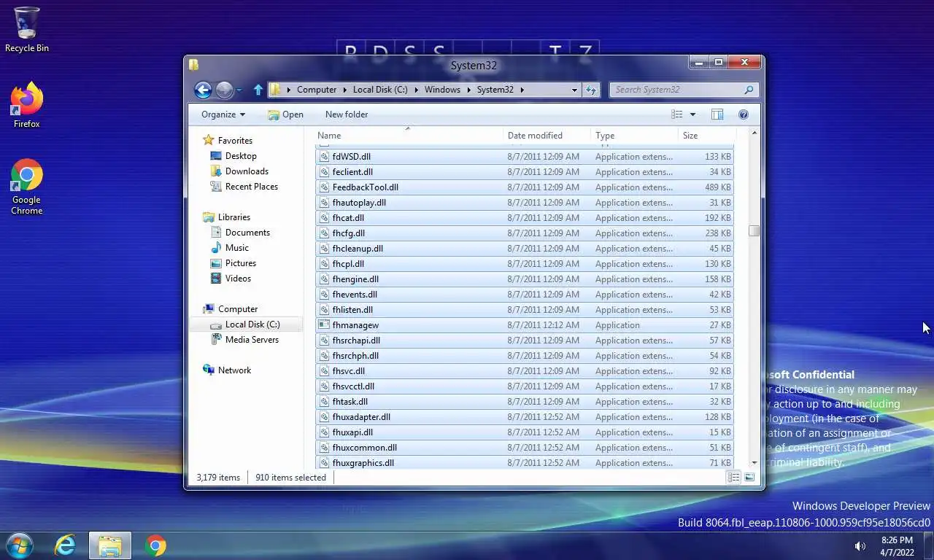The image size is (934, 560).
Task: Expand dropdown arrow after Windows in breadcrumb
Action: click(x=469, y=90)
